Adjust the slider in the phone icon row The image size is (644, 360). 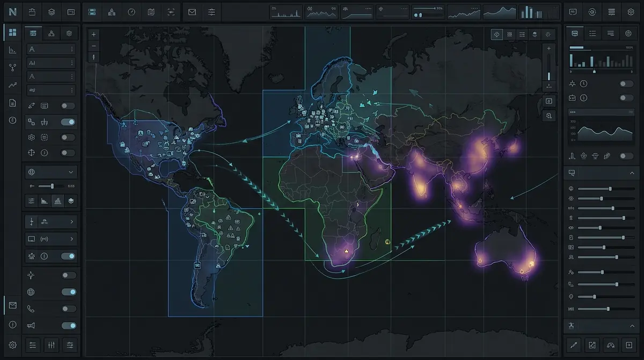605,284
